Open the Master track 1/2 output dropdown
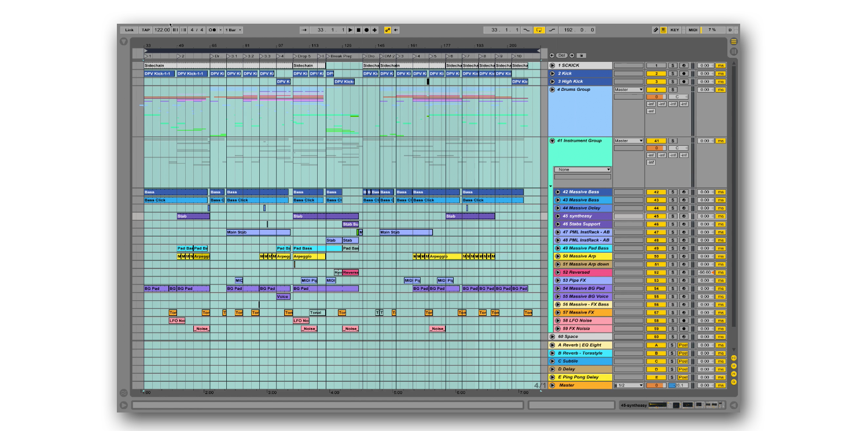 point(628,385)
